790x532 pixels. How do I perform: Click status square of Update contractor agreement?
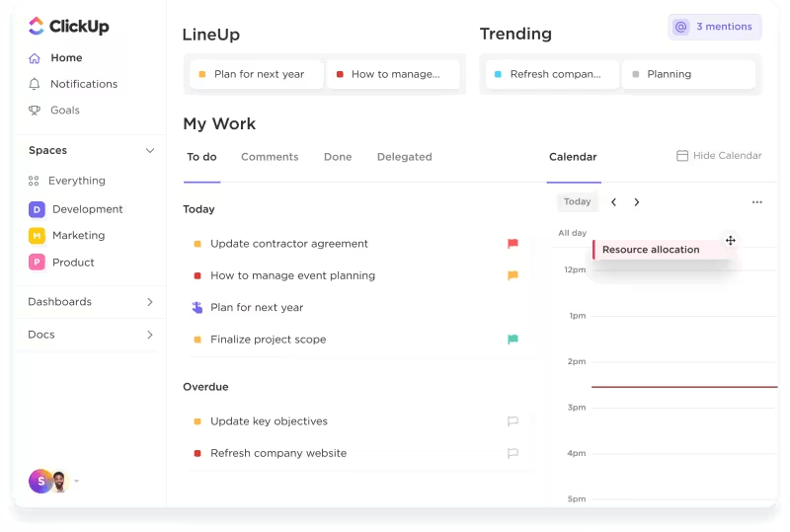coord(197,244)
